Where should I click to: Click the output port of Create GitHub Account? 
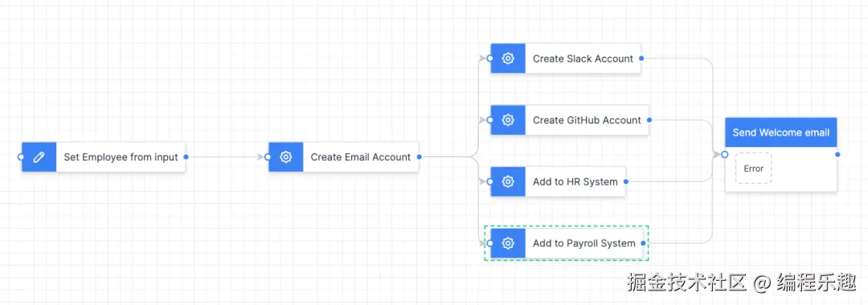click(x=649, y=120)
